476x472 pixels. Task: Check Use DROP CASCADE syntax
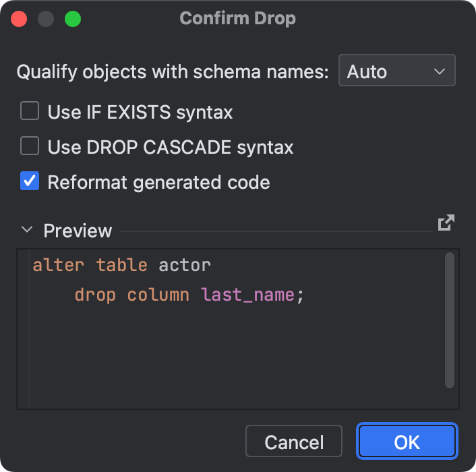pyautogui.click(x=30, y=146)
